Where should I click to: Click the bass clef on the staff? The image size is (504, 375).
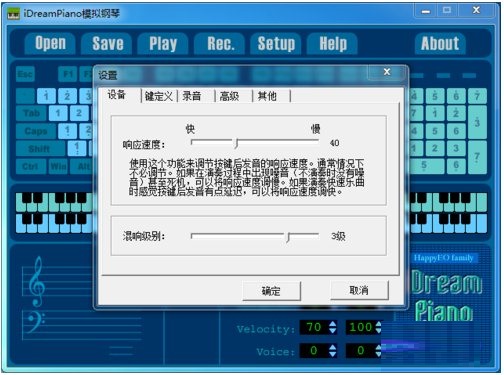tap(35, 322)
